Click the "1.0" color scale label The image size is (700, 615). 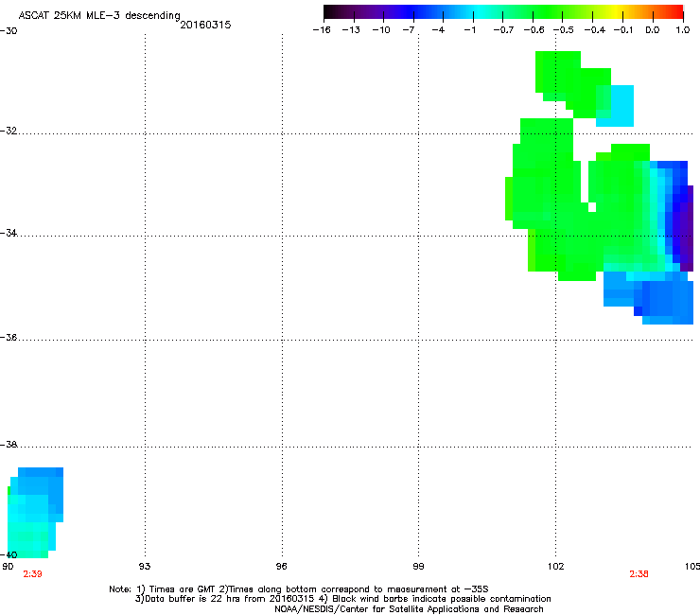click(683, 30)
